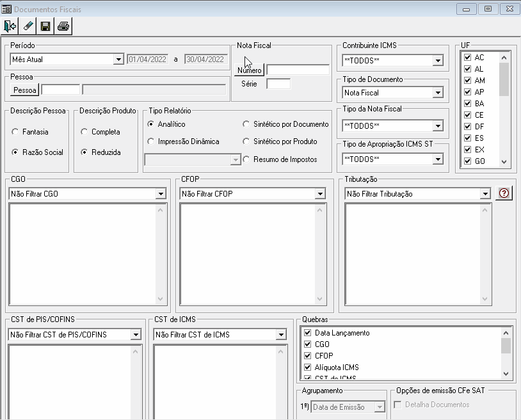The image size is (521, 420).
Task: Open Tipo de Apropriação ICMS ST dropdown
Action: pos(438,159)
